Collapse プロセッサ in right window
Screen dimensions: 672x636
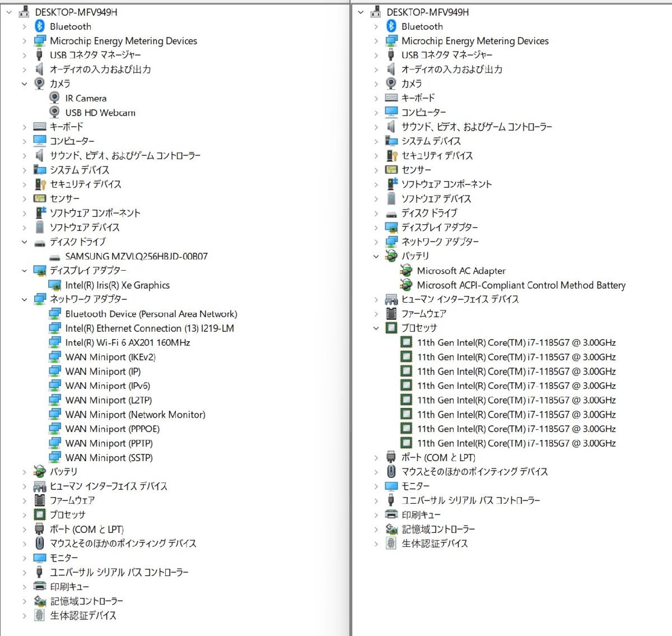point(376,328)
